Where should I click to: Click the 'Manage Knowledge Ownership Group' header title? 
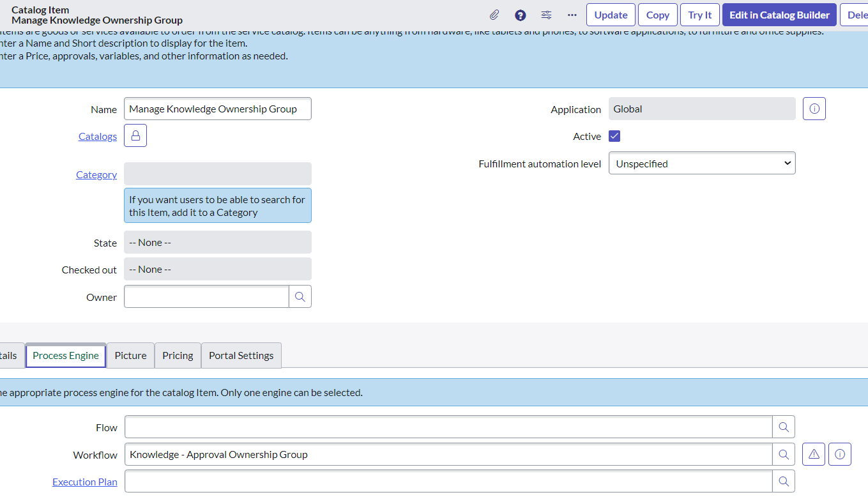pyautogui.click(x=97, y=20)
